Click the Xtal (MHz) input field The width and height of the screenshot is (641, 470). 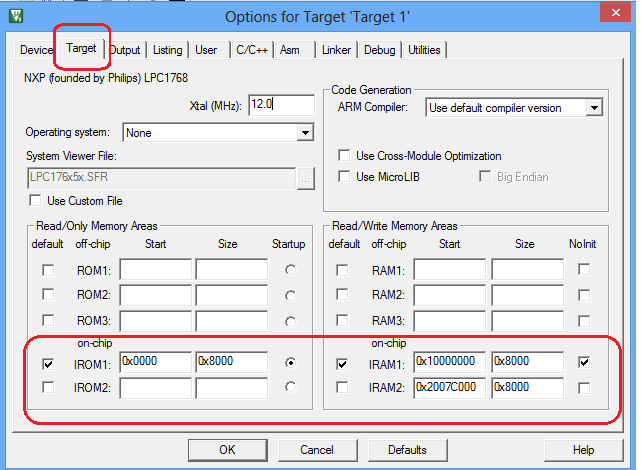[281, 104]
